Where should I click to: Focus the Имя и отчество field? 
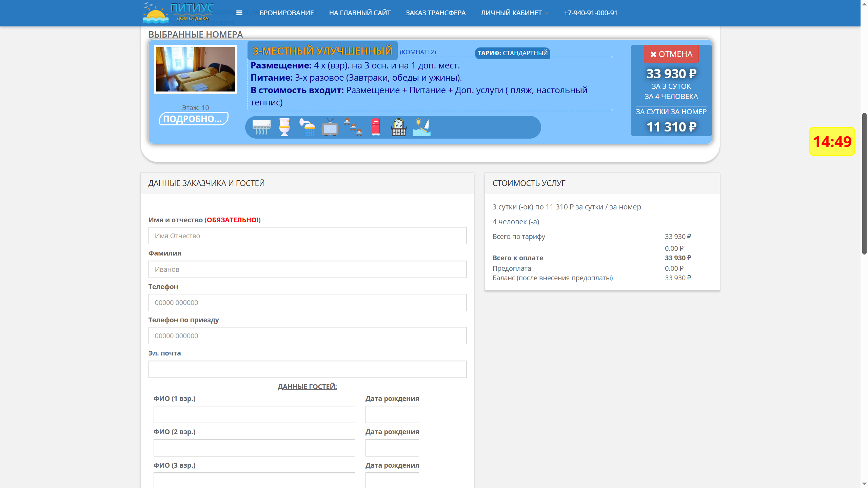(x=307, y=236)
